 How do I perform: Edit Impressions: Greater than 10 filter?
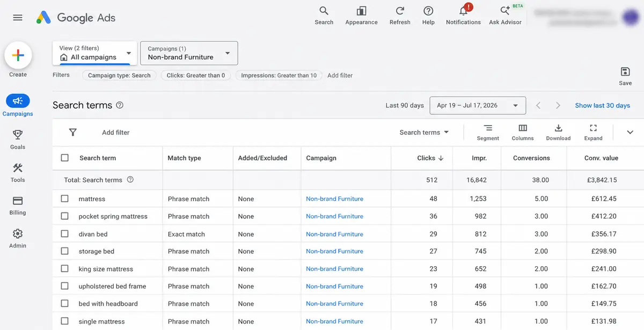[x=279, y=76]
